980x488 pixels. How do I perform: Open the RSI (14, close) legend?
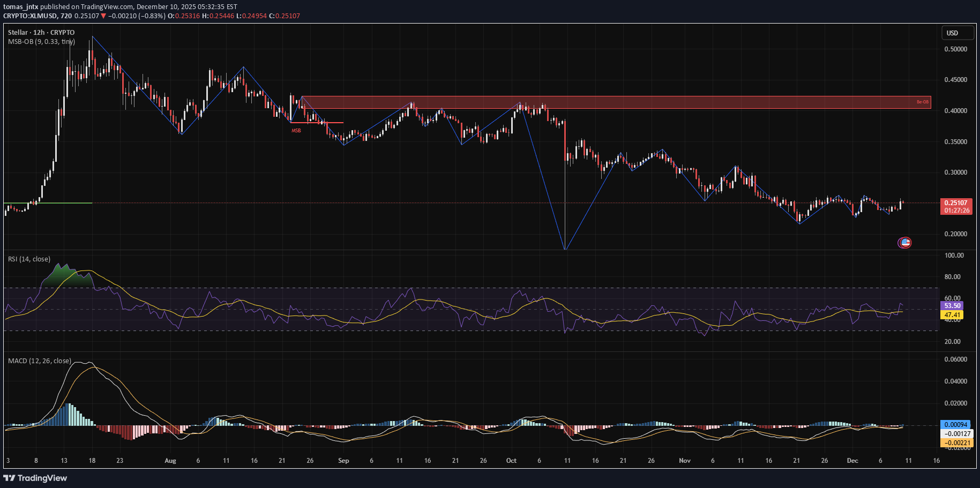29,259
